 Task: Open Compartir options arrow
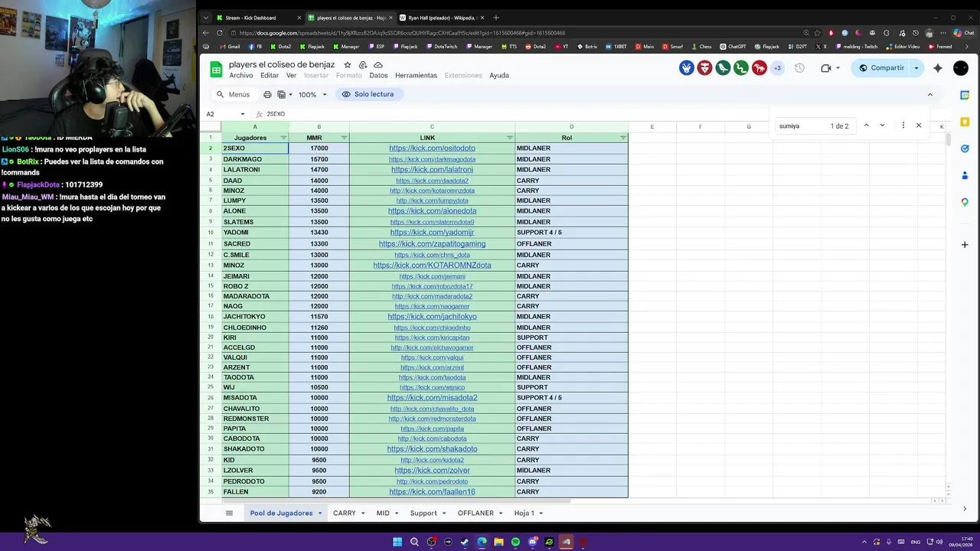916,68
